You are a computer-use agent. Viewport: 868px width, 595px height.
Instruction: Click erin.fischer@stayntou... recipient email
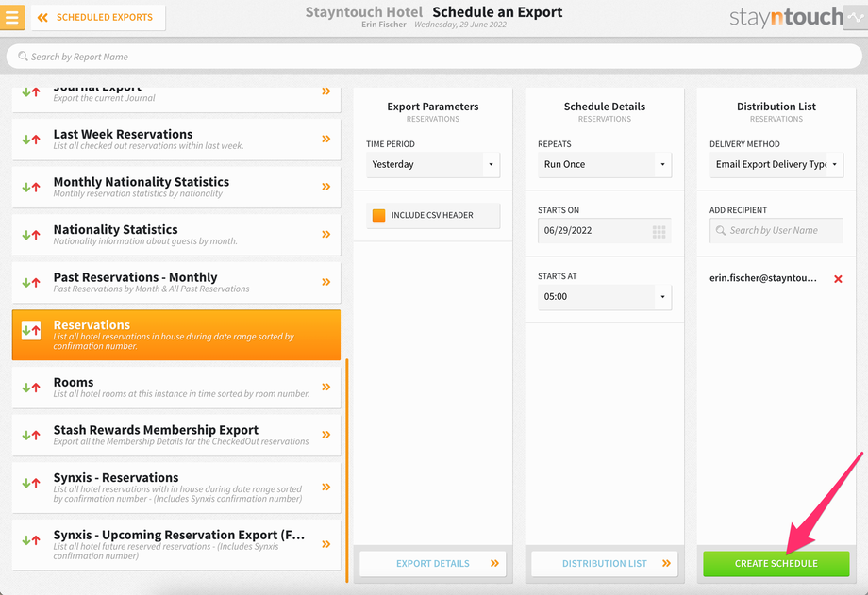pyautogui.click(x=763, y=278)
